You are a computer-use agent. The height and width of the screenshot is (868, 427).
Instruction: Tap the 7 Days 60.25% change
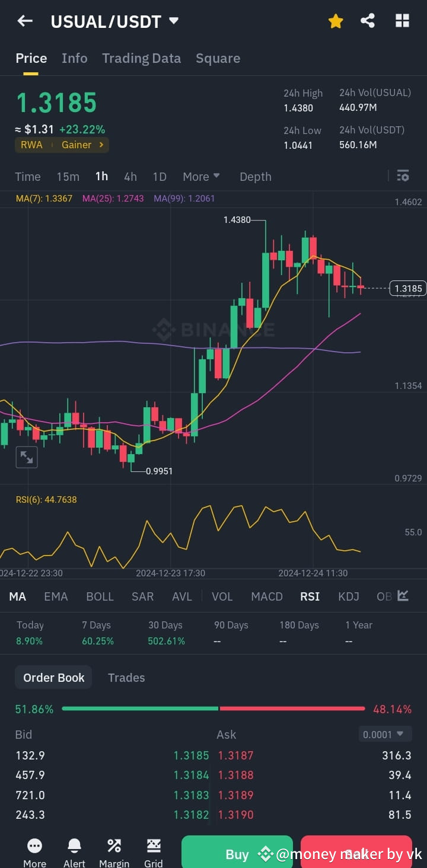tap(98, 633)
